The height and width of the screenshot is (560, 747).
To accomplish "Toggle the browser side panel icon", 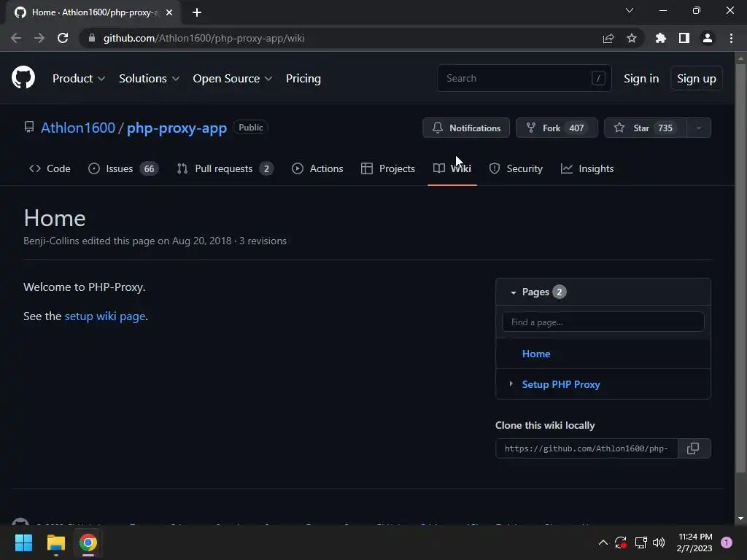I will [x=684, y=38].
